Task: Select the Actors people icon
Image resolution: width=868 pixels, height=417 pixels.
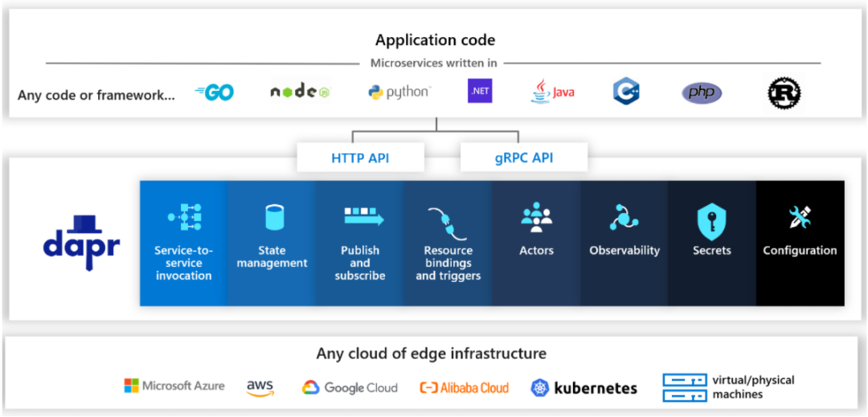Action: [536, 218]
